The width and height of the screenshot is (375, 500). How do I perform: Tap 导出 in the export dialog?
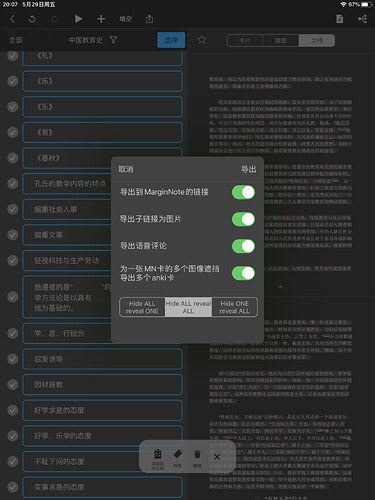pyautogui.click(x=249, y=169)
